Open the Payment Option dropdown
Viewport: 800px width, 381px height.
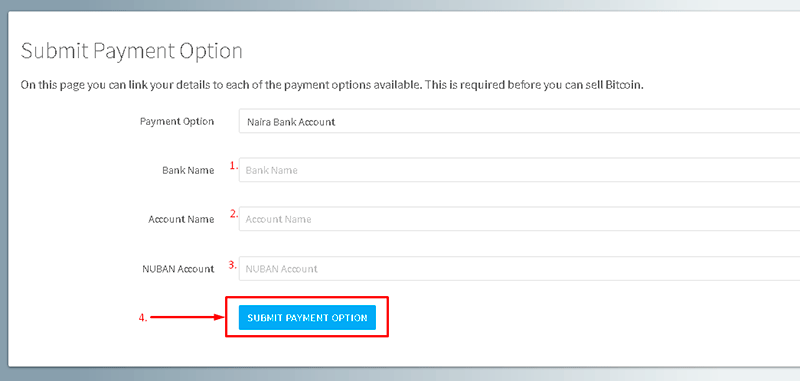(519, 121)
